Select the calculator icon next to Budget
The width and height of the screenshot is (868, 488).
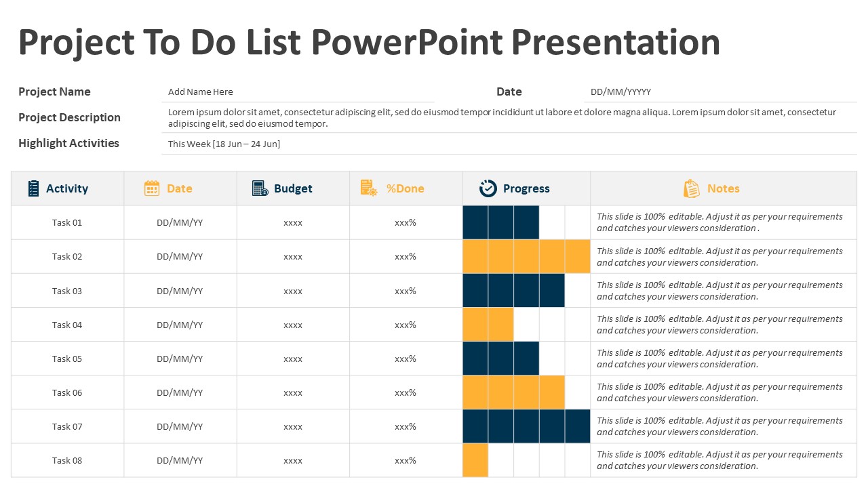click(260, 188)
